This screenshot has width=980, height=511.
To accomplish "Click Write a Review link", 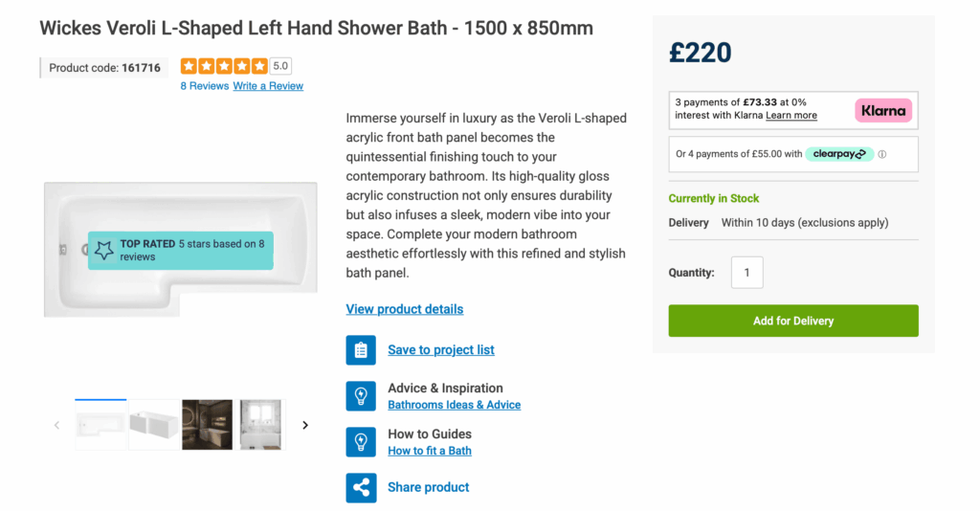I will (x=268, y=86).
